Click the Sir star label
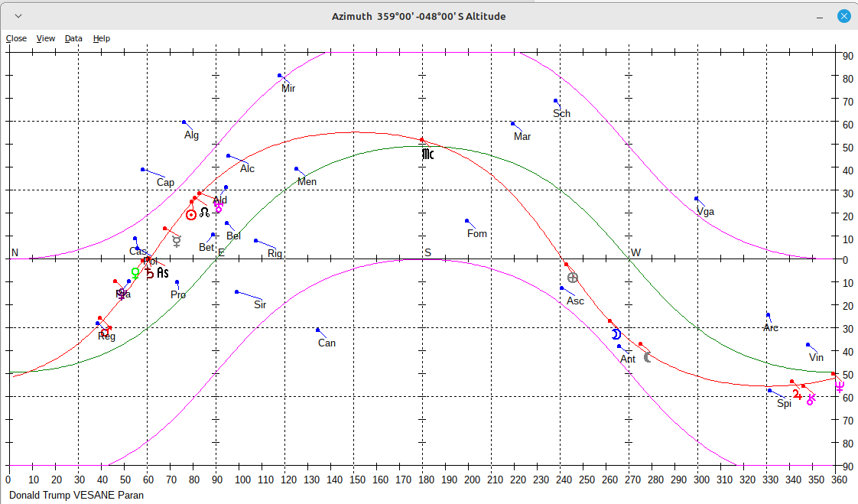The height and width of the screenshot is (504, 858). coord(260,305)
